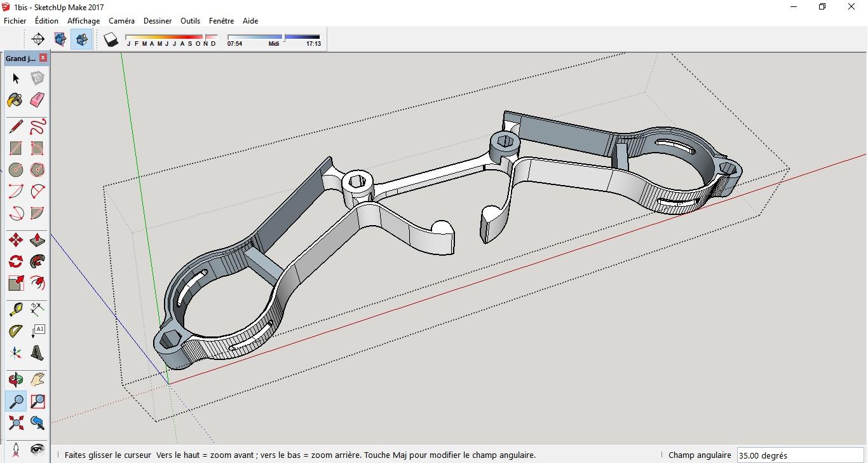Click the Champ angulaire value field
The height and width of the screenshot is (463, 868).
point(799,455)
